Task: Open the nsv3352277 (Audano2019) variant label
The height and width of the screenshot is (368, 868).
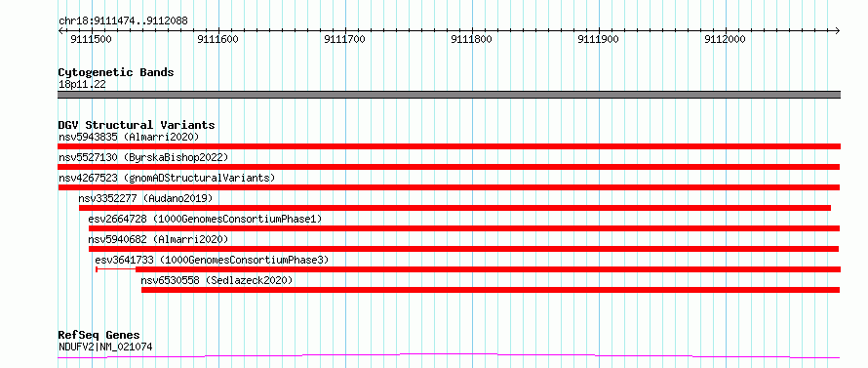Action: pyautogui.click(x=145, y=198)
